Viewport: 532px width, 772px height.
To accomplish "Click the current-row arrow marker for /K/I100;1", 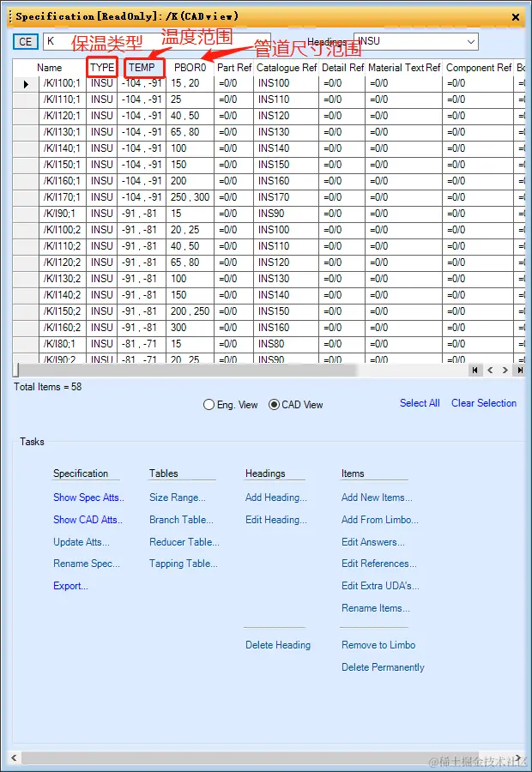I will (x=26, y=84).
